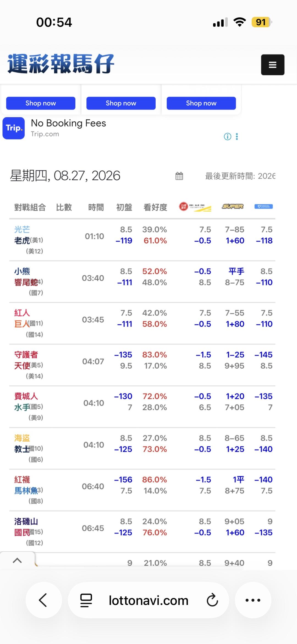Open ad options three-dot icon
Image resolution: width=297 pixels, height=644 pixels.
coord(237,136)
